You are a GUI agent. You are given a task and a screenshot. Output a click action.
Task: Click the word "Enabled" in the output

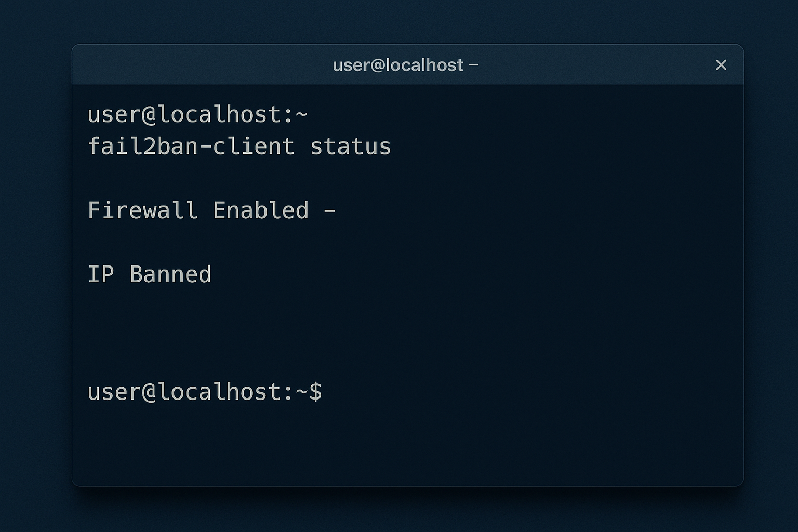(x=261, y=210)
